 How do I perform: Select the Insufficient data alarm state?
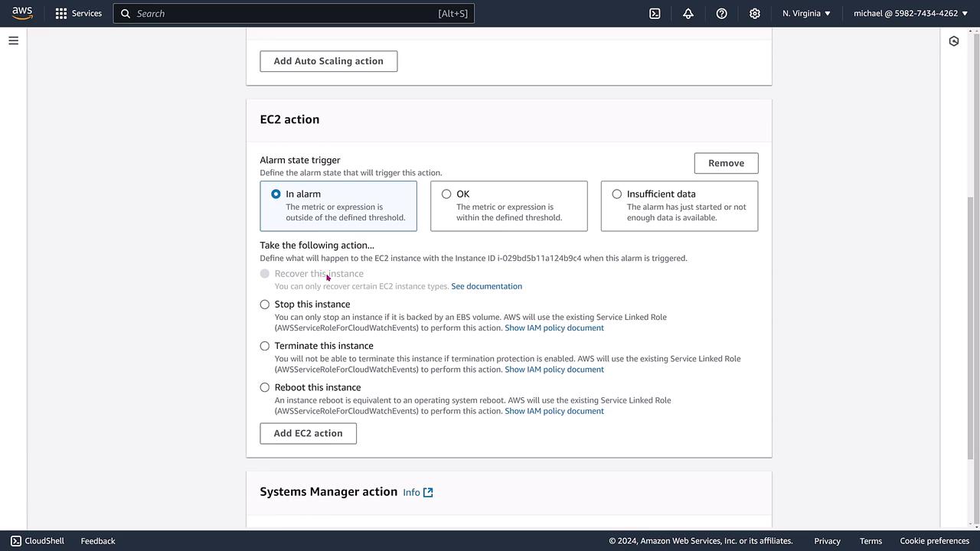(617, 194)
